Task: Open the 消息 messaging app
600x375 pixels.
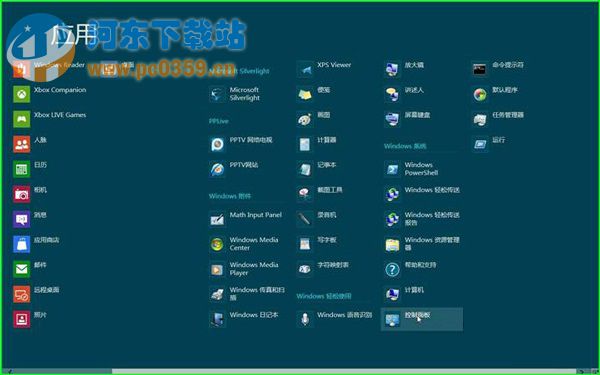Action: pos(30,219)
